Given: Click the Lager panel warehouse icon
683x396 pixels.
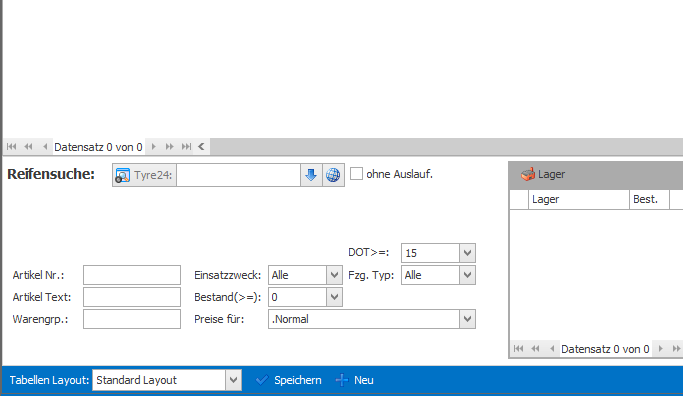Looking at the screenshot, I should [527, 174].
